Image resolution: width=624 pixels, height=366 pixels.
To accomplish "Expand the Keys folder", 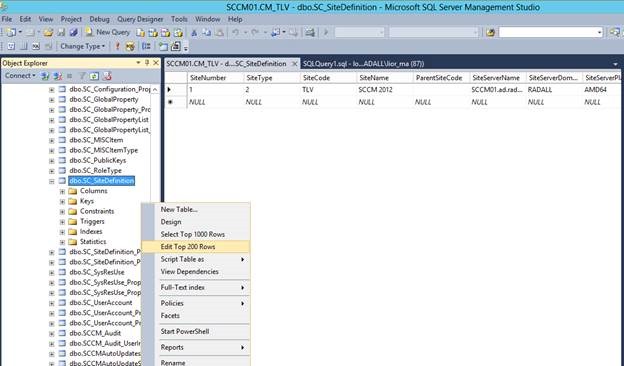I will point(62,202).
